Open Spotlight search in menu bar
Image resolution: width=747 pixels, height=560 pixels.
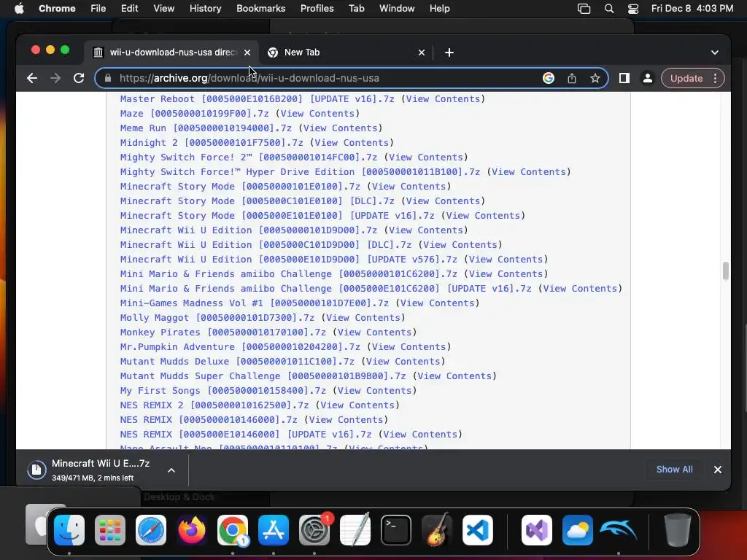[x=609, y=9]
